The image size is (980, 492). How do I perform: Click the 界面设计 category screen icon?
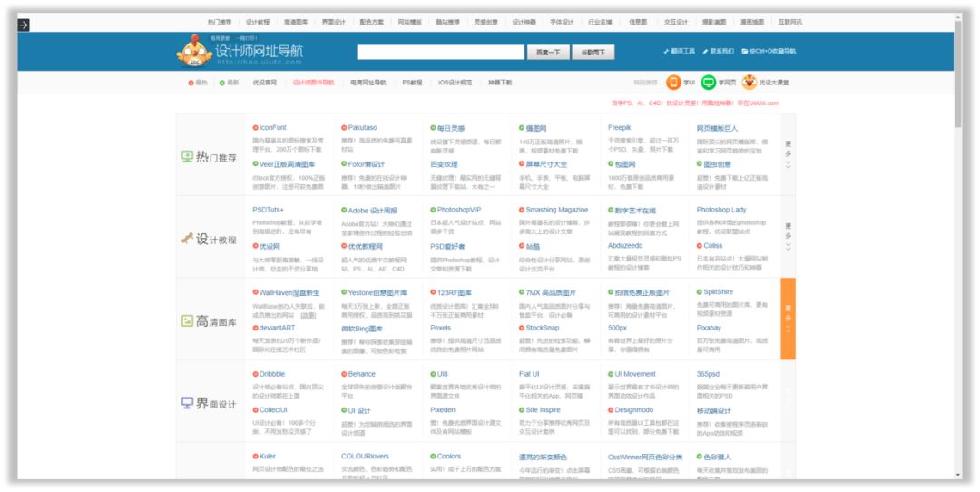(x=187, y=403)
